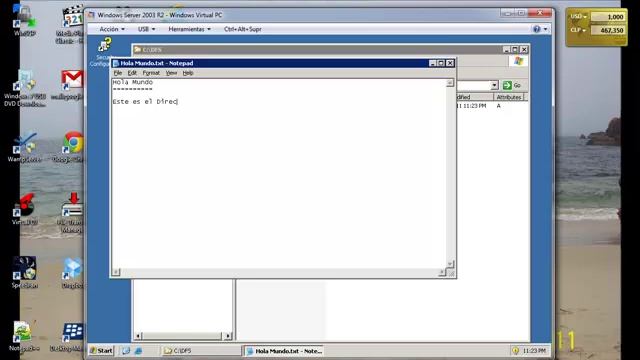
Task: Open the Notepad Edit menu
Action: pos(132,73)
